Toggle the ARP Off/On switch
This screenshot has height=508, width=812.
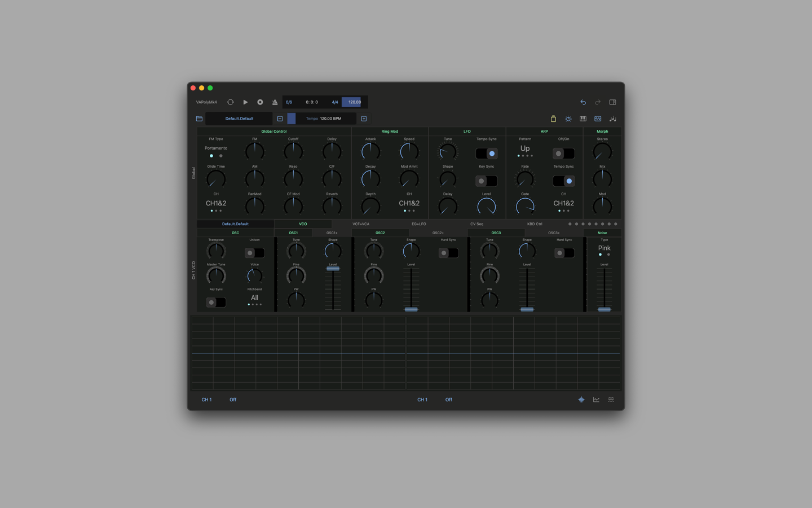pos(563,154)
